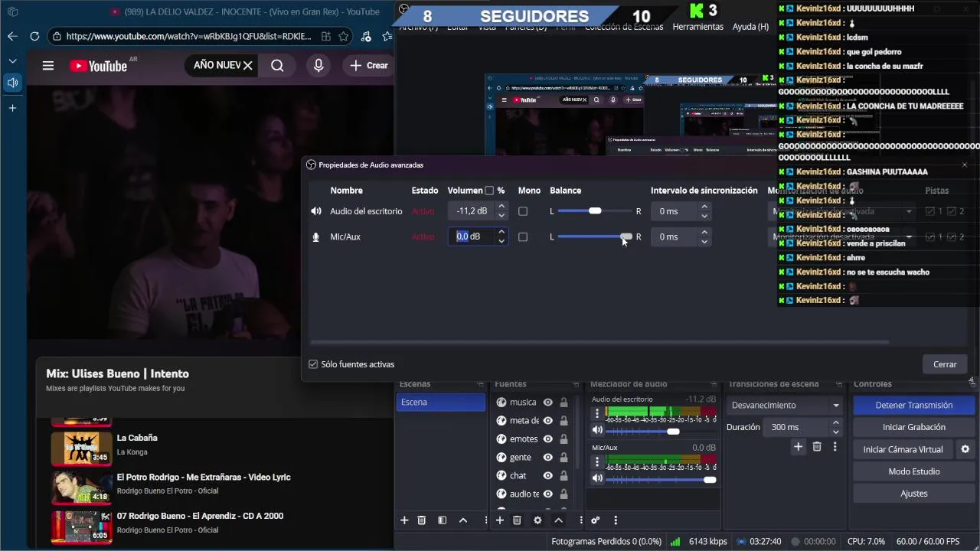Mute Audio del escritorio in mixer
This screenshot has height=551, width=980.
click(x=597, y=430)
